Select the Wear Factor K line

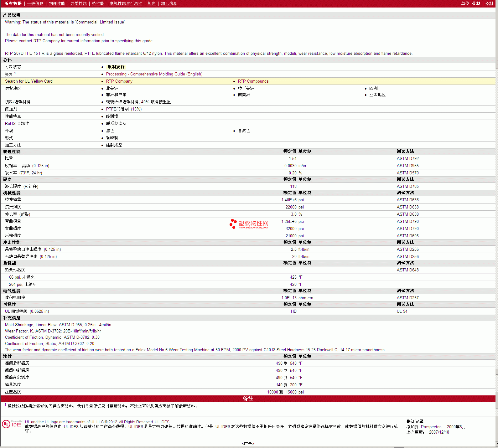(53, 331)
